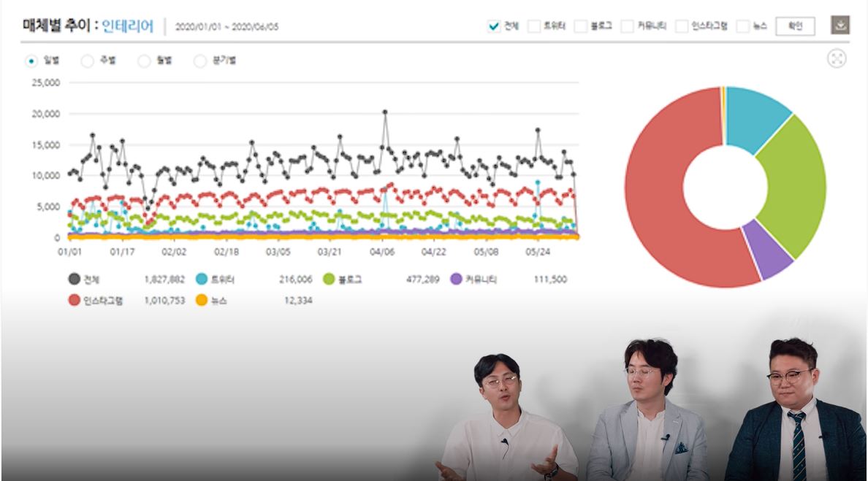Click the 25,000 y-axis label
The width and height of the screenshot is (868, 481).
[46, 83]
